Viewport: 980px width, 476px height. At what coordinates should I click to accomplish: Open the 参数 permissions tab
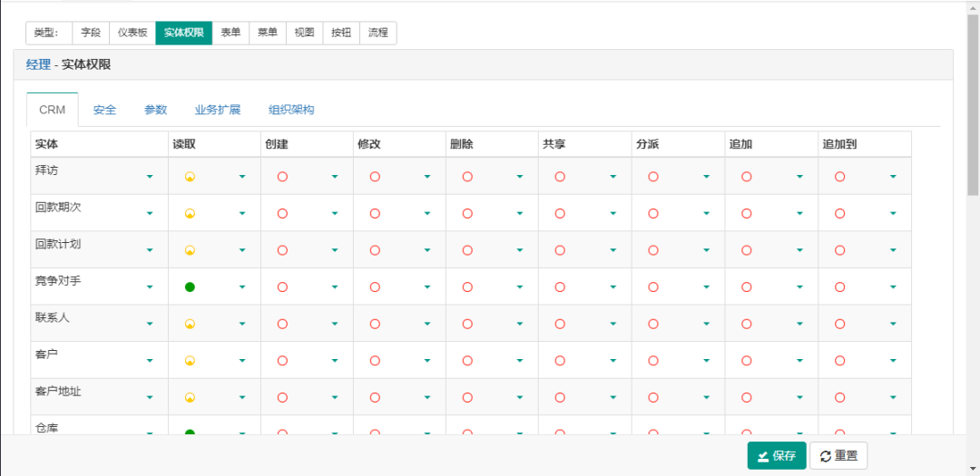pyautogui.click(x=156, y=110)
